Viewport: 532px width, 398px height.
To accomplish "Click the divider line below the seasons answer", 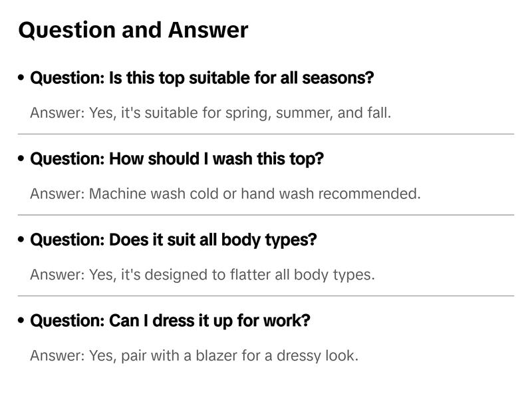I will (266, 134).
